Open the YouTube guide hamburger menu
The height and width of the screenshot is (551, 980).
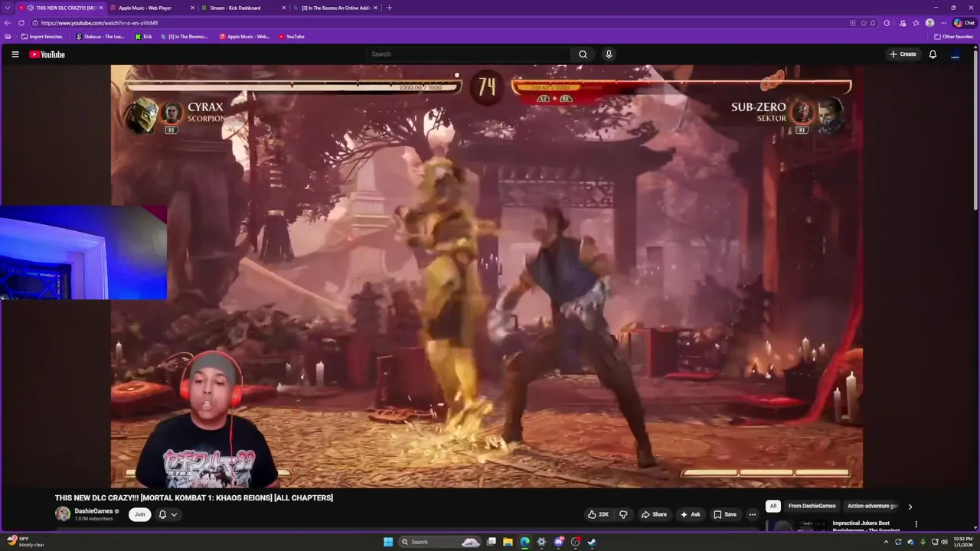(15, 54)
